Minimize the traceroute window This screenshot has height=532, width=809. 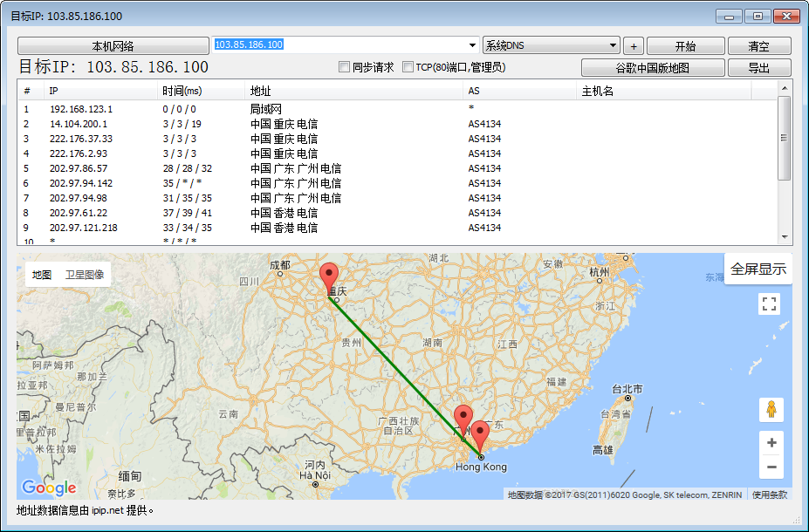click(729, 17)
